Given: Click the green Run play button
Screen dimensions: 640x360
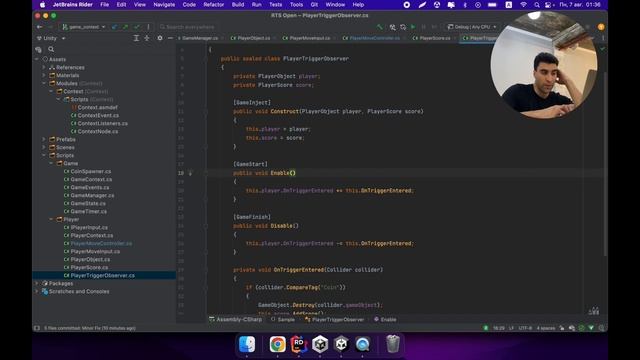Looking at the screenshot, I should tap(413, 27).
